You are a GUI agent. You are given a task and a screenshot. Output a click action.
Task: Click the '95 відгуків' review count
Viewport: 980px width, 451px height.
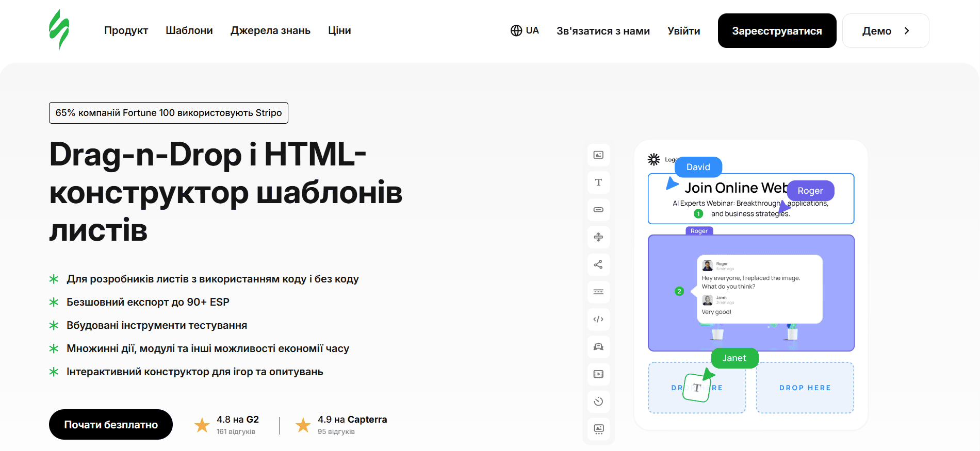click(336, 432)
